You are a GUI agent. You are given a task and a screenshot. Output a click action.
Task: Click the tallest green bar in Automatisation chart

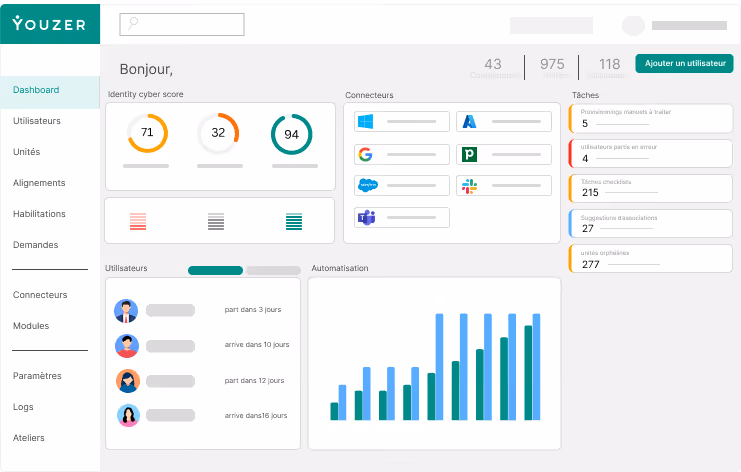pos(528,372)
